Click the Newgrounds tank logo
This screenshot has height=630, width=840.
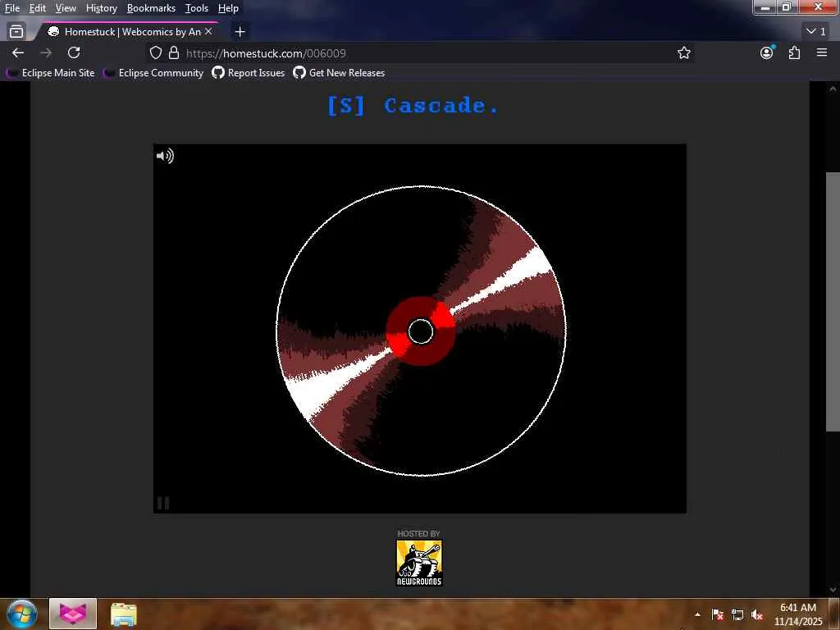(419, 563)
